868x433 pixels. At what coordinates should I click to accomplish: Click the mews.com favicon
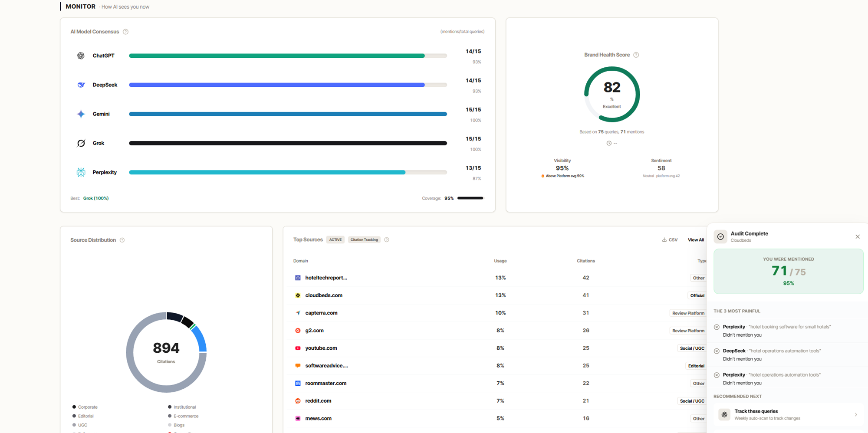click(298, 418)
